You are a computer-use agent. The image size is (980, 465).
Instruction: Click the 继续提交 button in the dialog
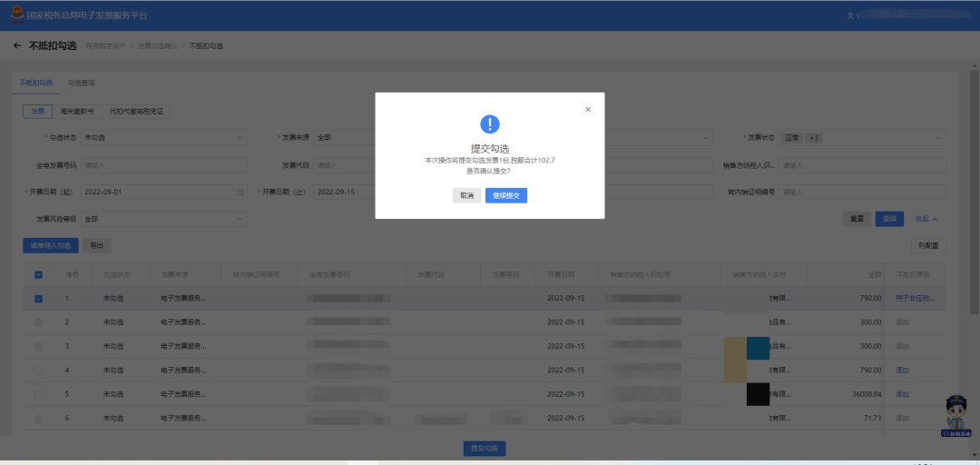click(x=505, y=195)
